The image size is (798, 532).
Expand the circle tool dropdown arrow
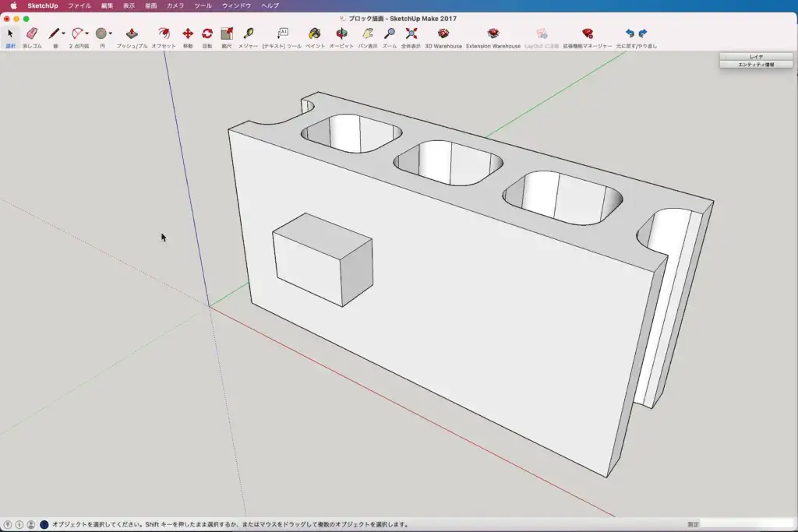coord(111,33)
